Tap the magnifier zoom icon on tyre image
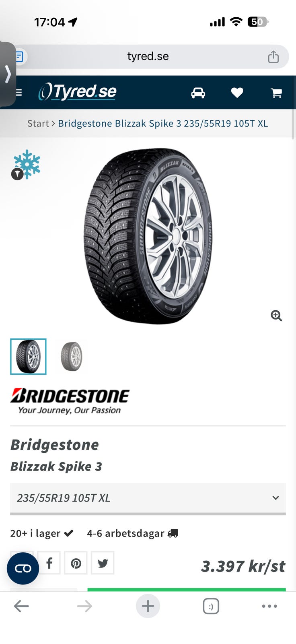The image size is (296, 644). coord(276,316)
